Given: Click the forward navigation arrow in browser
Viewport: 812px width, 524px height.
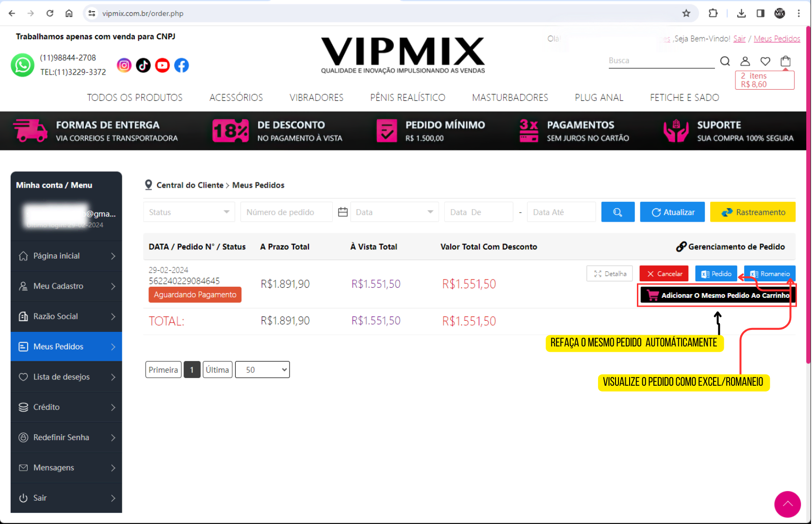Looking at the screenshot, I should coord(31,13).
